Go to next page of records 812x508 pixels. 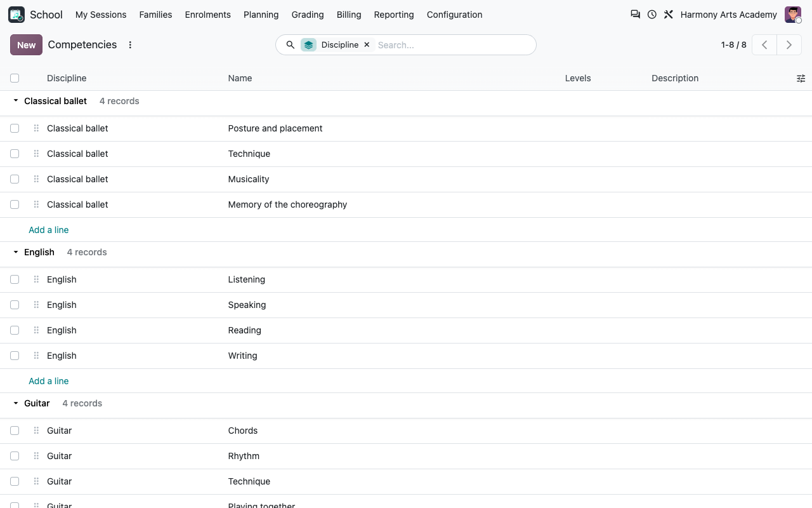(x=789, y=45)
